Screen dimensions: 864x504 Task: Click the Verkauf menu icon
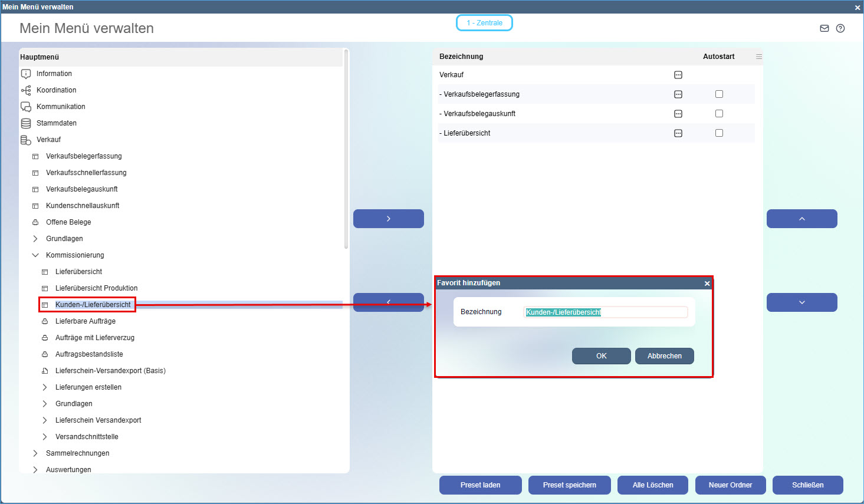[26, 140]
